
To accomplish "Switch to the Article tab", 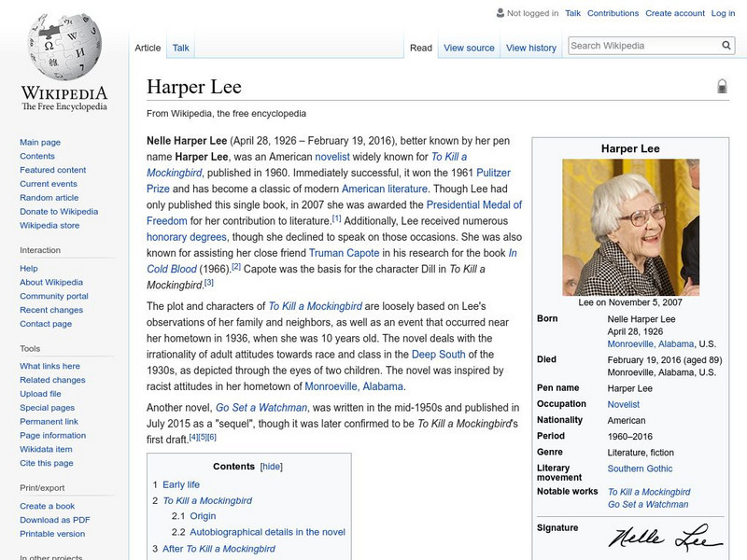I will point(148,49).
